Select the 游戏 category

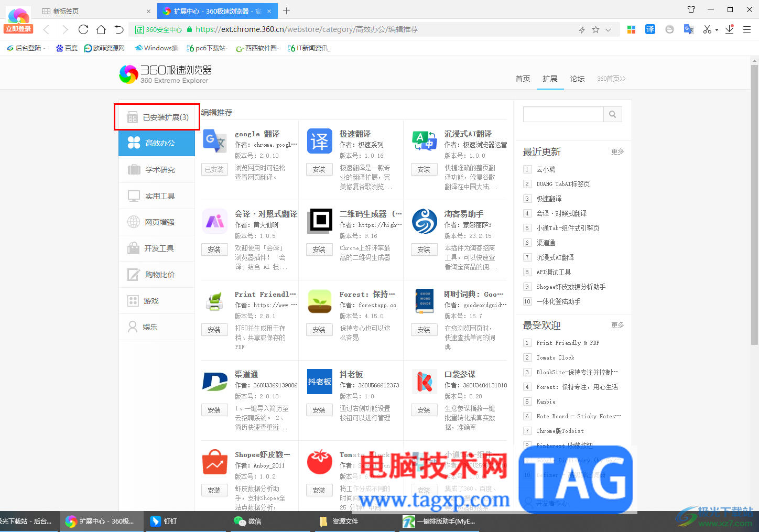coord(157,301)
